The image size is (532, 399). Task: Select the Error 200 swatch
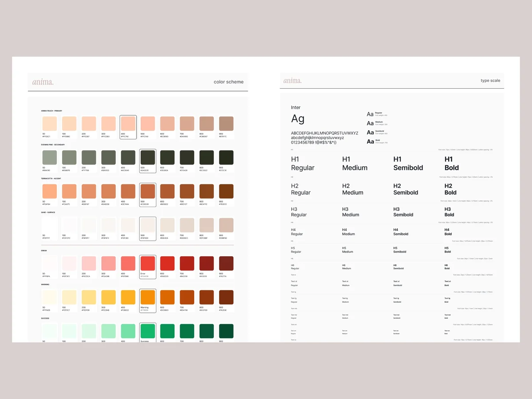89,263
